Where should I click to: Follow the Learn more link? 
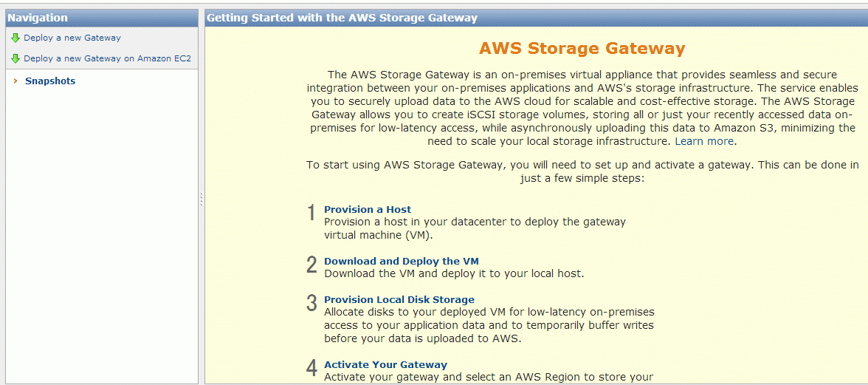[704, 141]
